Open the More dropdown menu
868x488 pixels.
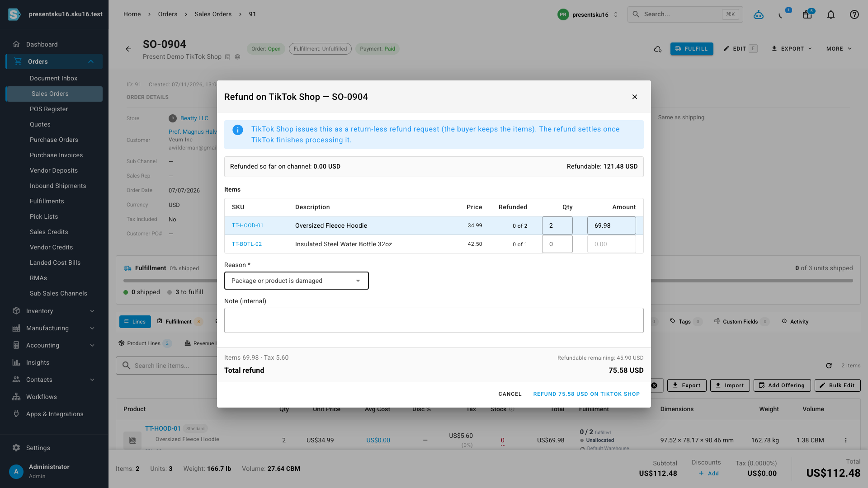pyautogui.click(x=839, y=49)
